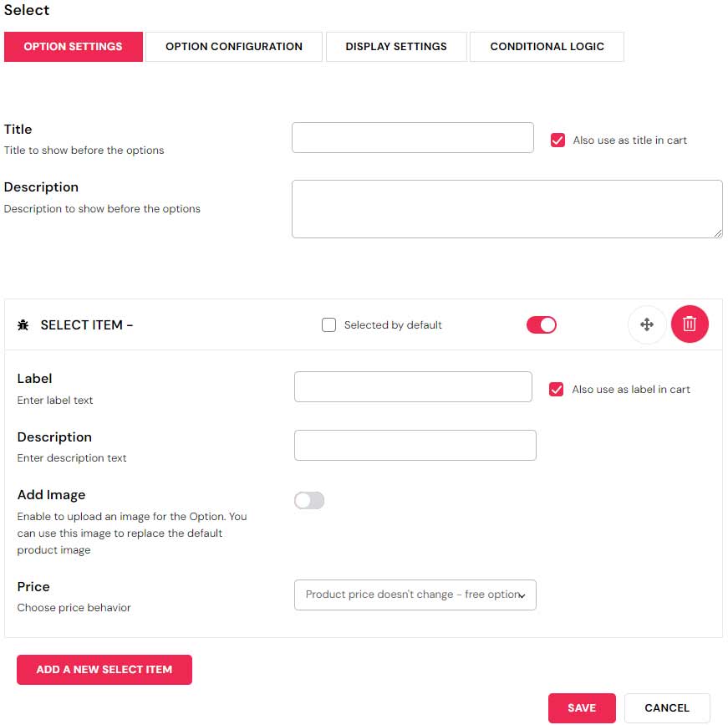This screenshot has height=725, width=728.
Task: Click into the top Description textarea
Action: (507, 209)
